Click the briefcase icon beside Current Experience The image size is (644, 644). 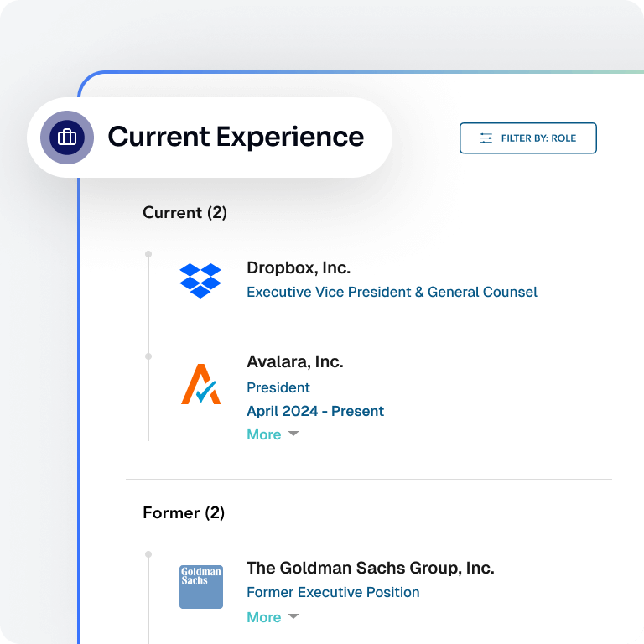coord(67,138)
